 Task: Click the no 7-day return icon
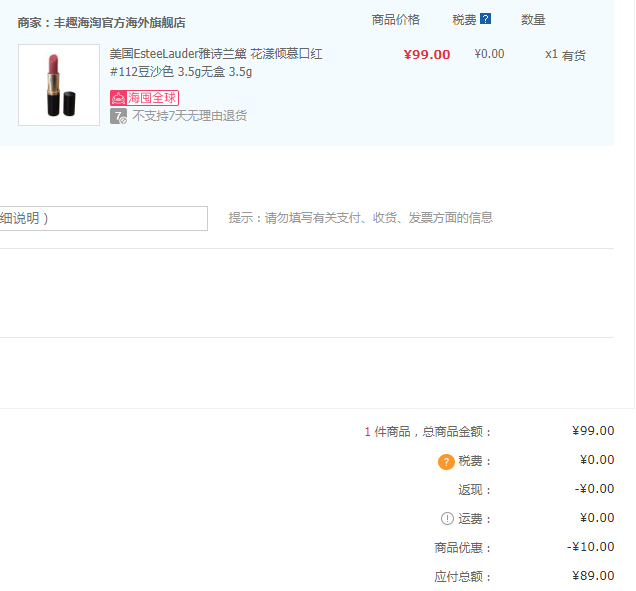click(x=118, y=116)
